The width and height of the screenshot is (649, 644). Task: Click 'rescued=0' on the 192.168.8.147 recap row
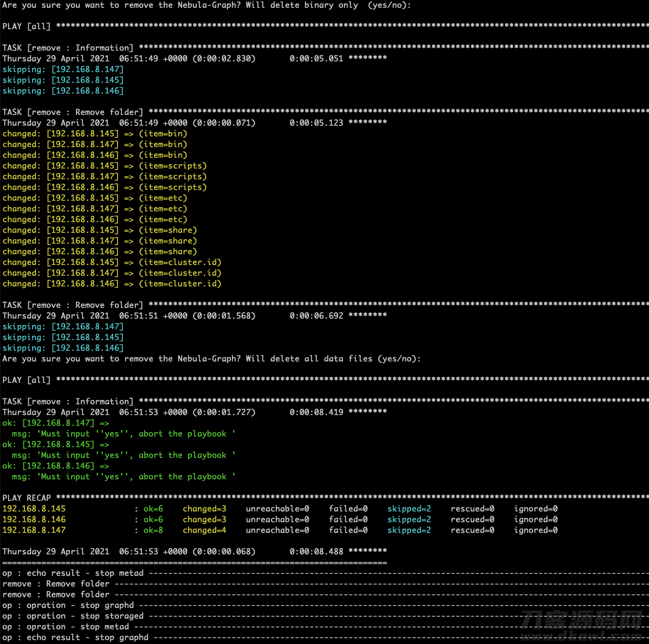[x=473, y=530]
